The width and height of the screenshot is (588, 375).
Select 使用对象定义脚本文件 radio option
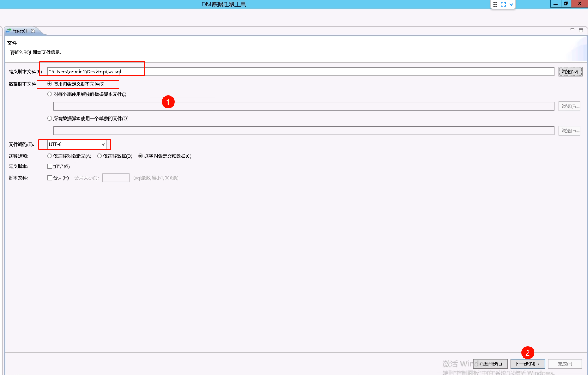click(50, 84)
